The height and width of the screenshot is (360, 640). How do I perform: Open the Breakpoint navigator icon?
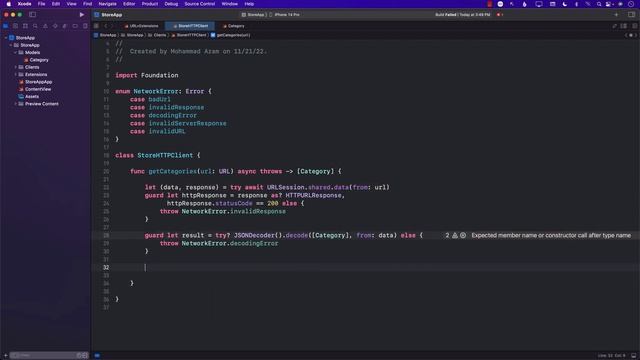pyautogui.click(x=75, y=26)
